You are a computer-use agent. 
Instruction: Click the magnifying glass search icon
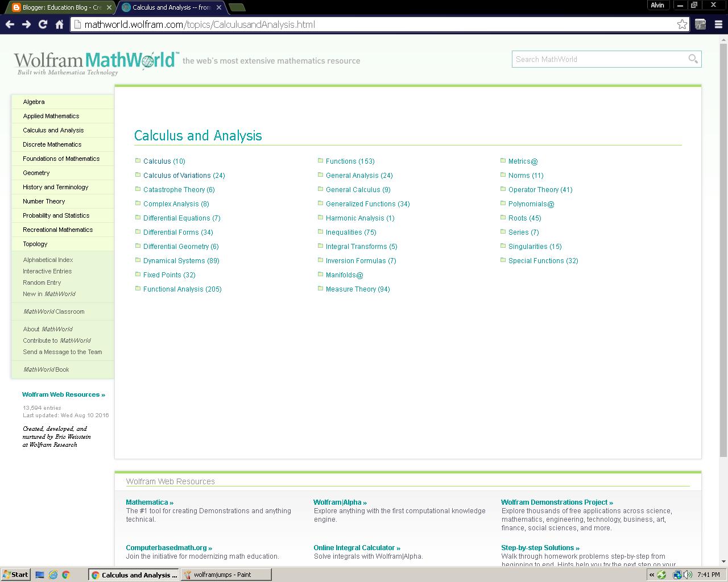(x=693, y=59)
